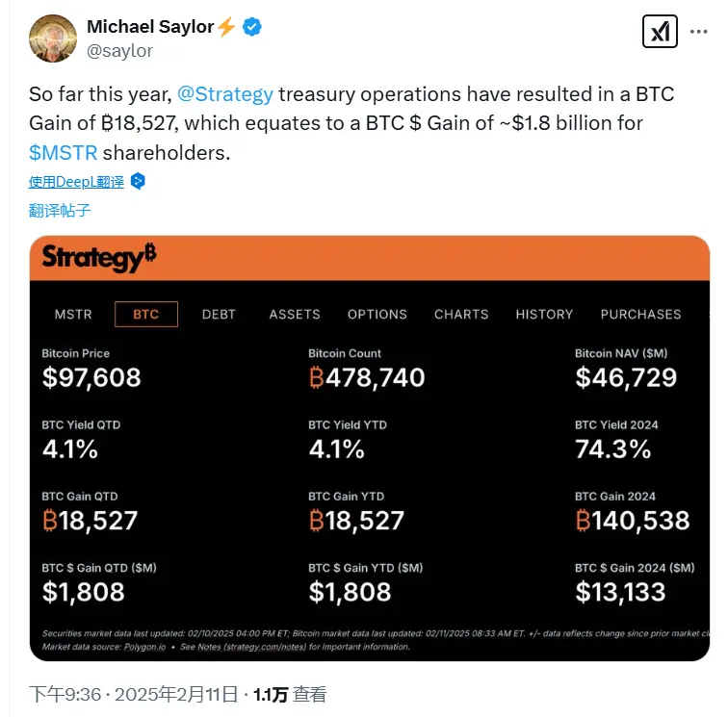Open the $MSTR cashtag link
Screen dimensions: 728x717
(x=64, y=153)
